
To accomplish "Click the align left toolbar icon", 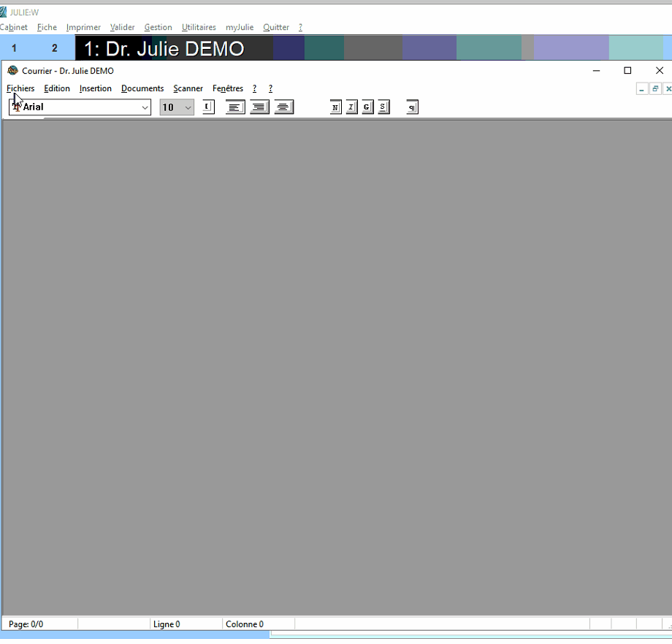I will pyautogui.click(x=235, y=107).
